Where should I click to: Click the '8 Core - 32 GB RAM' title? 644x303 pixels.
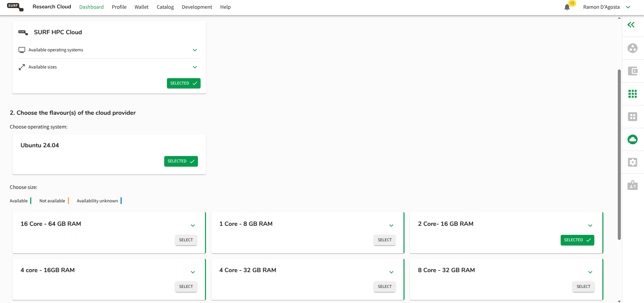tap(446, 270)
